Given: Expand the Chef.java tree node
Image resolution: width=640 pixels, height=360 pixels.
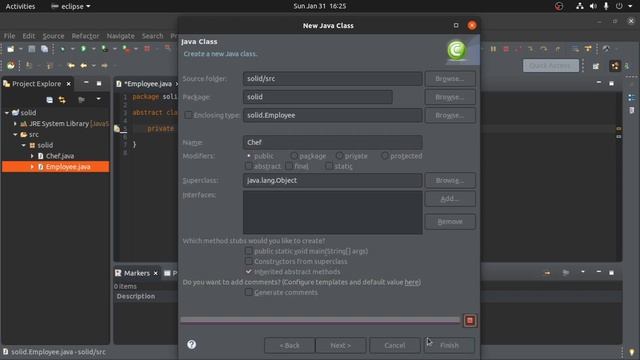Looking at the screenshot, I should click(x=32, y=156).
